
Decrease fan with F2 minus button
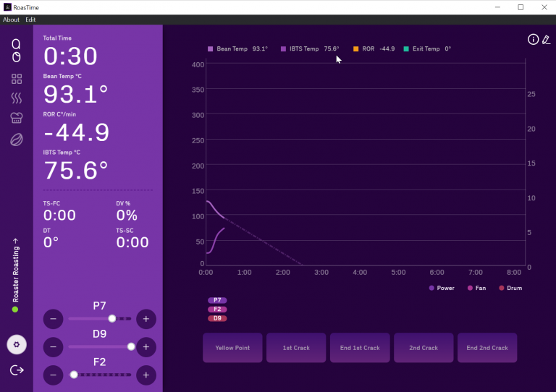53,375
